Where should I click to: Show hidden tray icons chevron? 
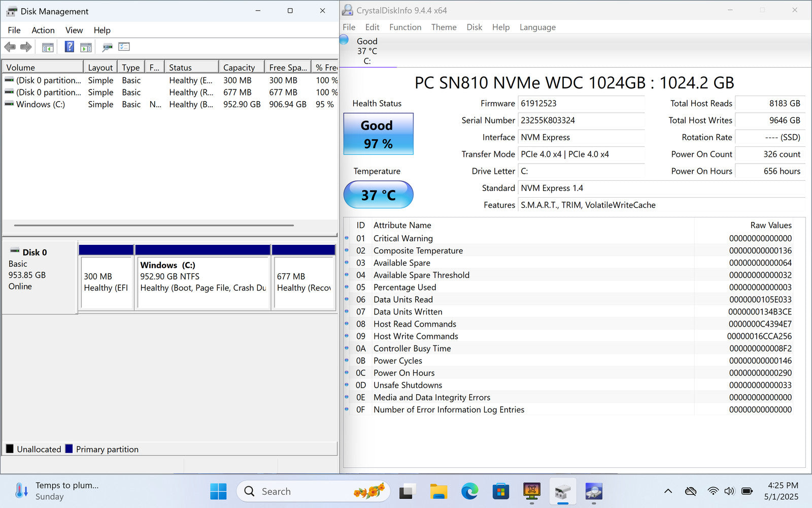tap(668, 491)
